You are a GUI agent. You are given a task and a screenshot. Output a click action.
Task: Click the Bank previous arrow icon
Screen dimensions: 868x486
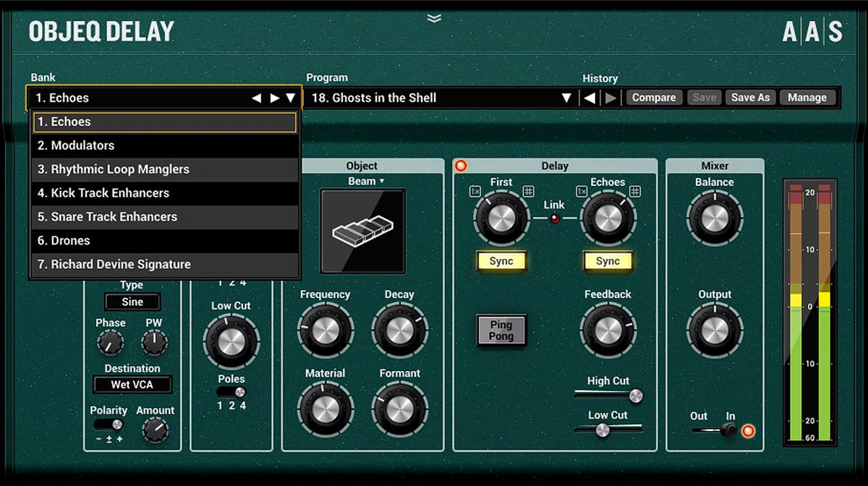[256, 98]
